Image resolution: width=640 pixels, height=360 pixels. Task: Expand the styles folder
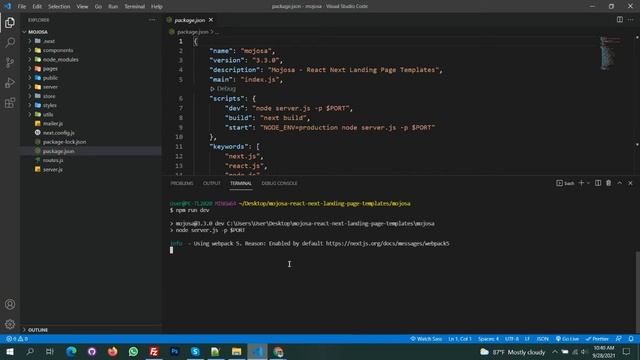pos(50,105)
